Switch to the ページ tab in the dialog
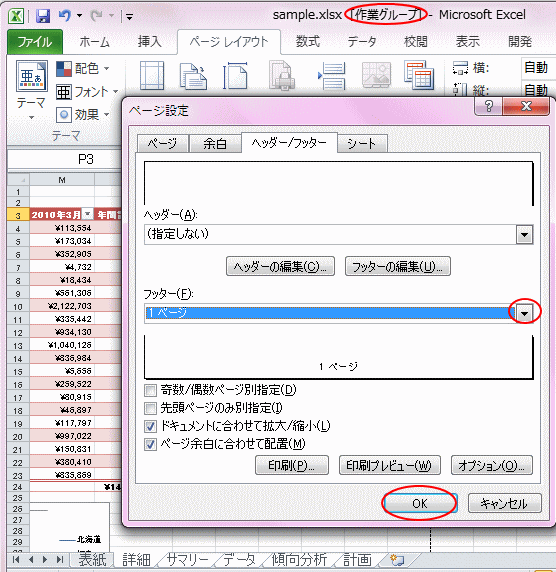 162,143
